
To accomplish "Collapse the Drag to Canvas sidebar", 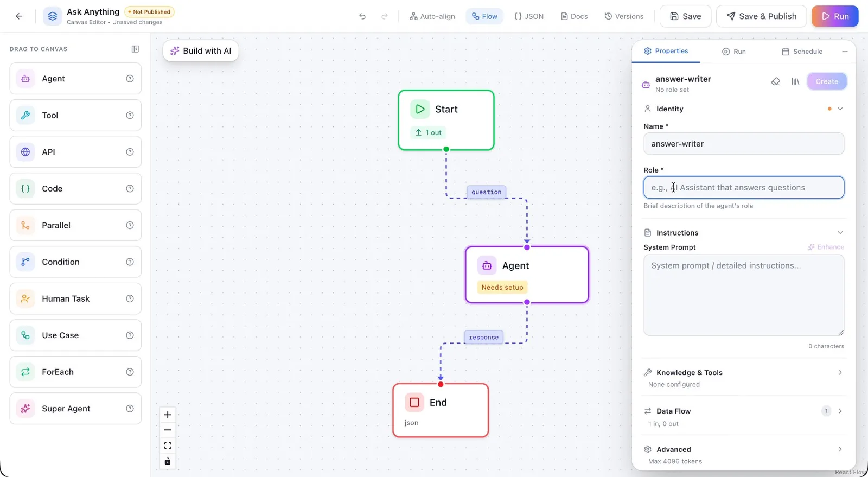I will tap(135, 49).
